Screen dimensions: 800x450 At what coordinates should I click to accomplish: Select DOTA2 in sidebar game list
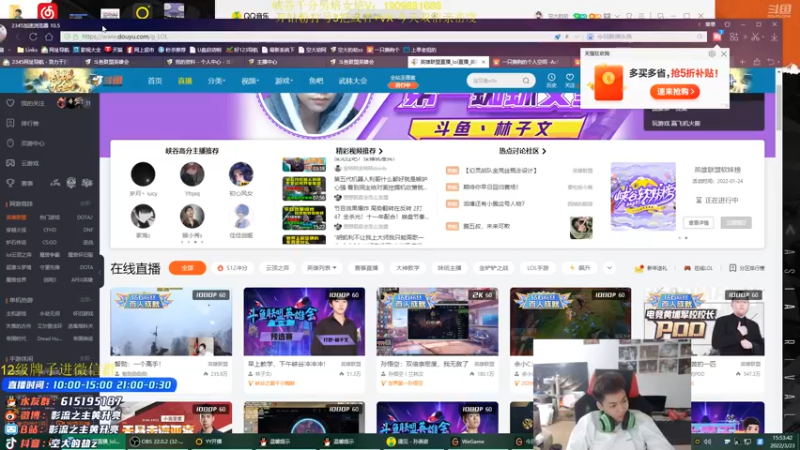[84, 217]
